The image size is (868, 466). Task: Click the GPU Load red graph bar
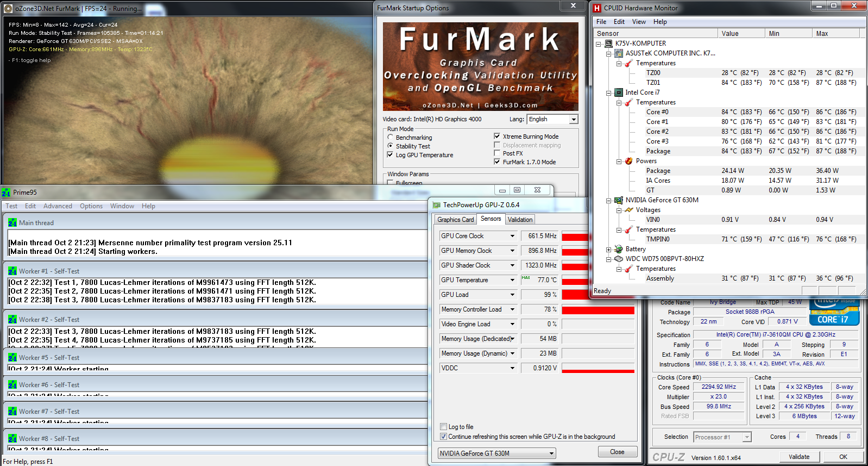575,295
